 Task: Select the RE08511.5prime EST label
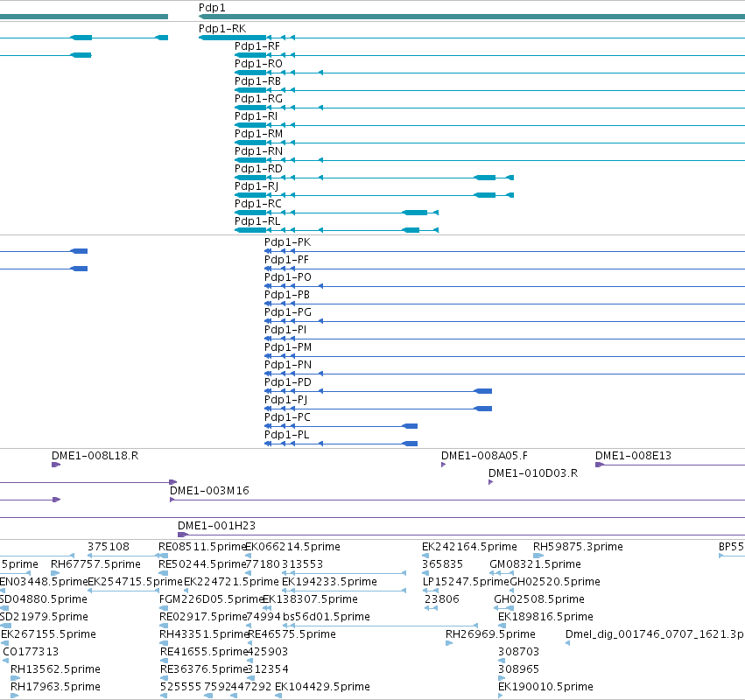coord(202,547)
